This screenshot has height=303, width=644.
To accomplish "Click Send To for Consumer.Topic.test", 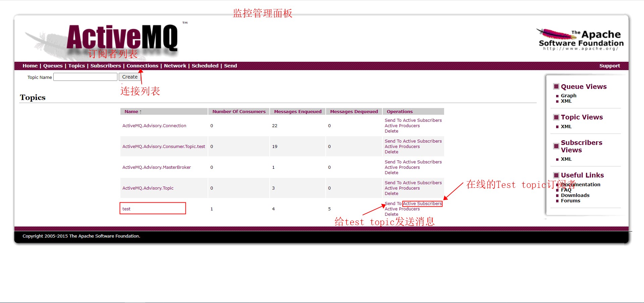I will pos(393,141).
